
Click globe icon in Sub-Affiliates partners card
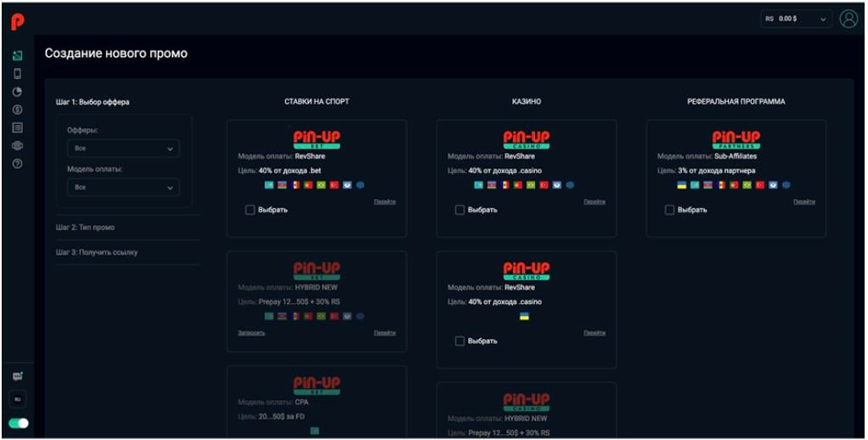(786, 185)
